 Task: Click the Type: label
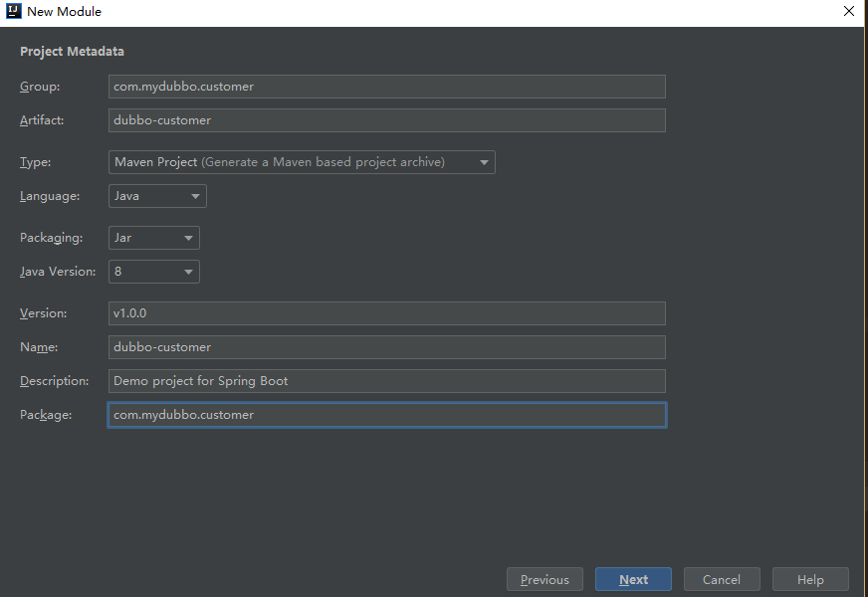pyautogui.click(x=36, y=162)
